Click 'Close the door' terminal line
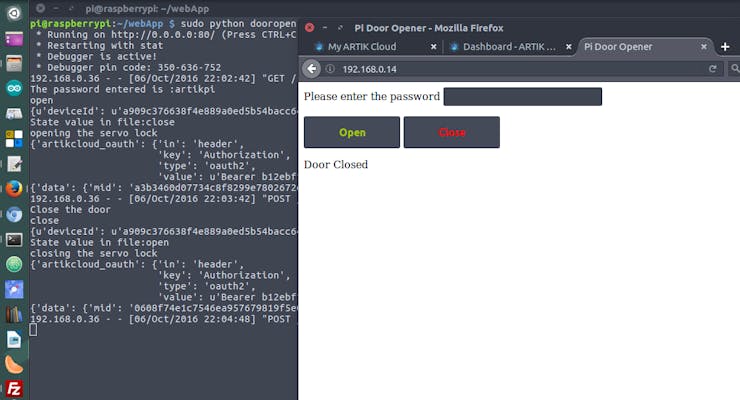This screenshot has height=400, width=740. click(70, 209)
